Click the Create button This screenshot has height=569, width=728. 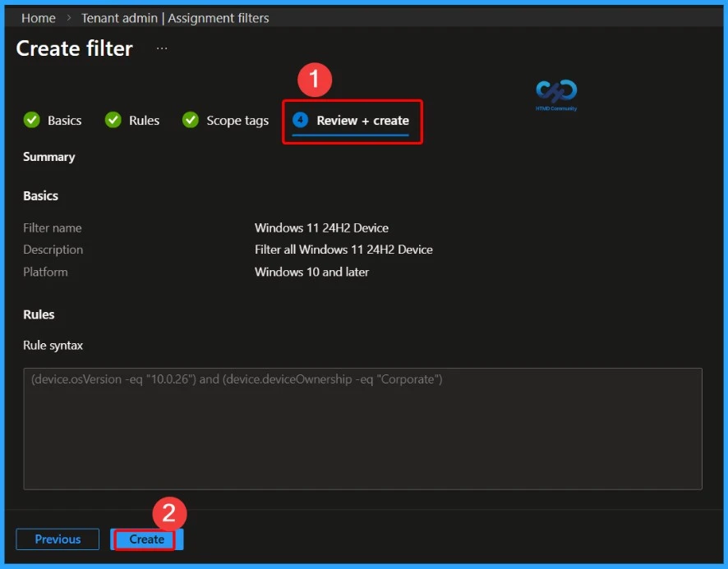(x=145, y=539)
